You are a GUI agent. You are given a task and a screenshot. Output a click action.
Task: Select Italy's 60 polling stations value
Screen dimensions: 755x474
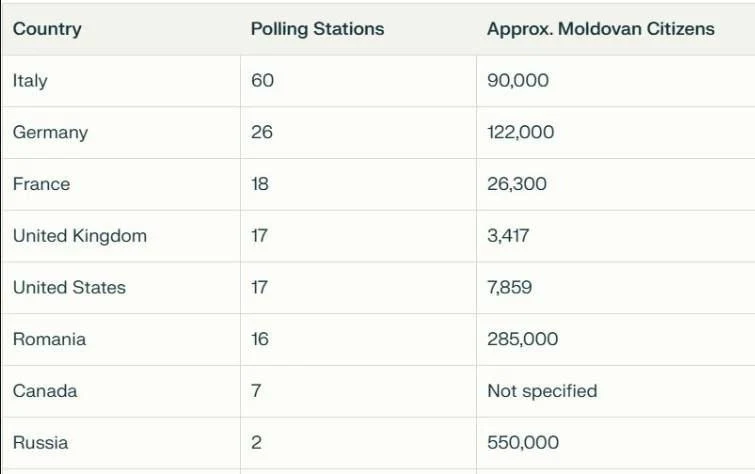(262, 81)
